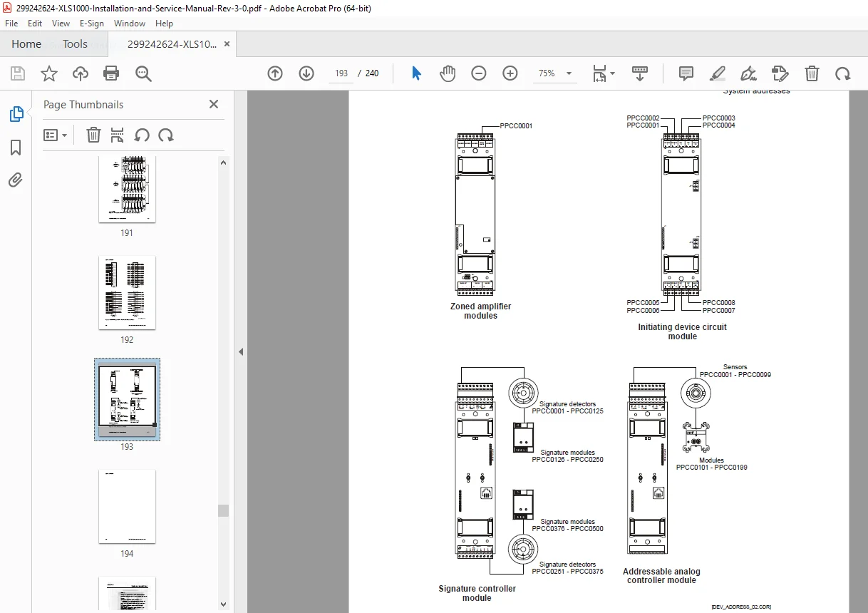Open the Sign pen tool

[x=748, y=73]
